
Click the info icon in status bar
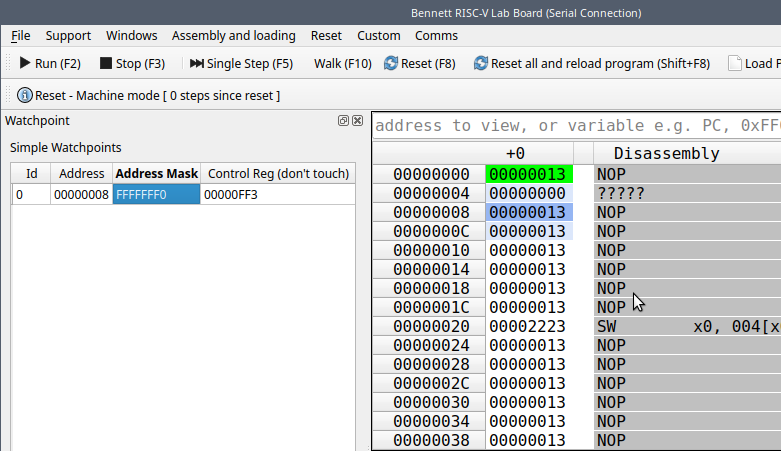point(25,95)
